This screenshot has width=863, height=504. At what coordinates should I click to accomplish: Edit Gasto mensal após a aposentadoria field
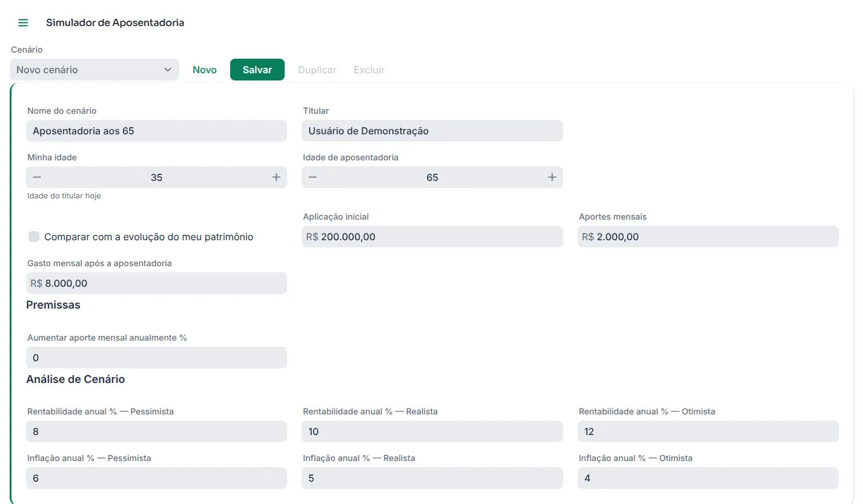157,283
